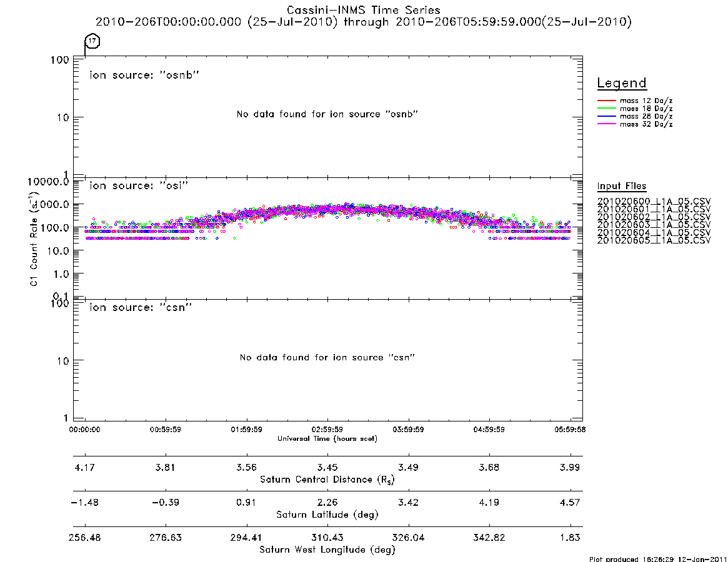Click the Legend heading
This screenshot has height=562, width=728.
(622, 83)
